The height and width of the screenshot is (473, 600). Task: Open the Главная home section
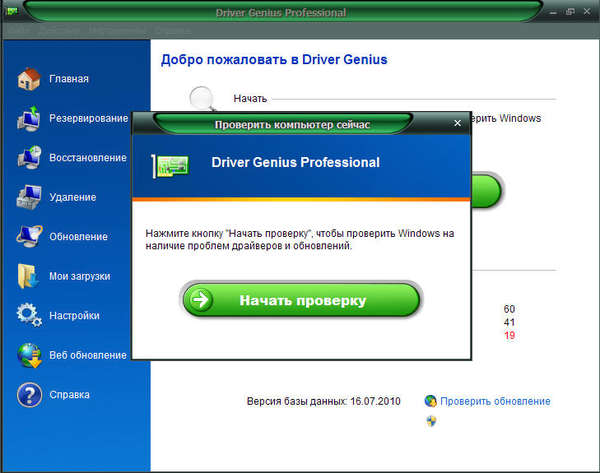(53, 79)
